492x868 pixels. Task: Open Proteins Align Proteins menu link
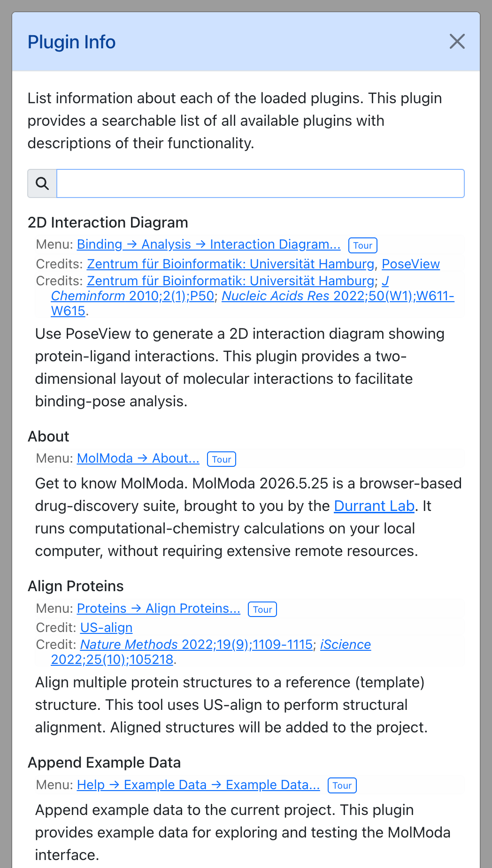(158, 609)
